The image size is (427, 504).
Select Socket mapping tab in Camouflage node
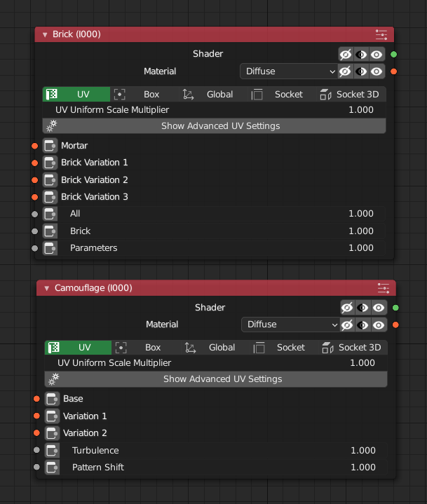tap(284, 348)
